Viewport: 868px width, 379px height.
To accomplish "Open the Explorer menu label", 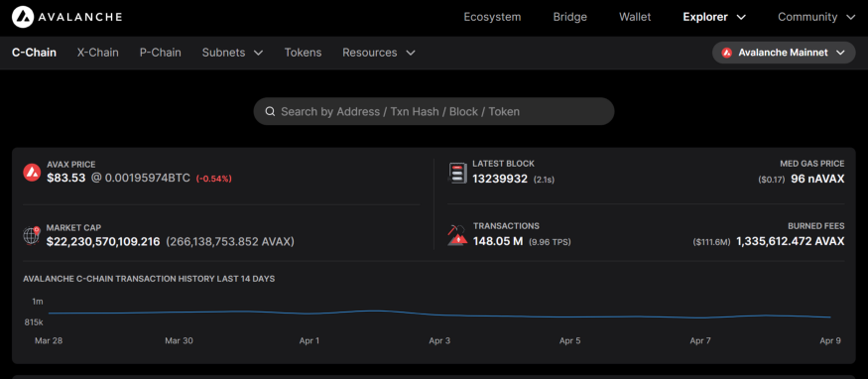I will [x=705, y=17].
